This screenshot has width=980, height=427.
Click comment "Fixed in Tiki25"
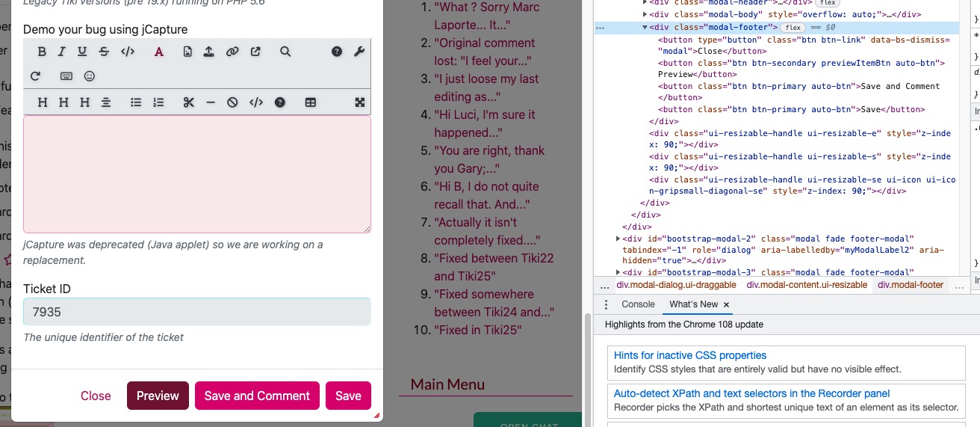477,330
